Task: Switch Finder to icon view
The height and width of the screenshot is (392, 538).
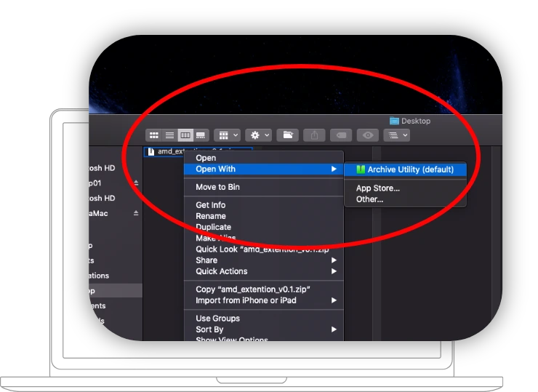Action: click(154, 135)
